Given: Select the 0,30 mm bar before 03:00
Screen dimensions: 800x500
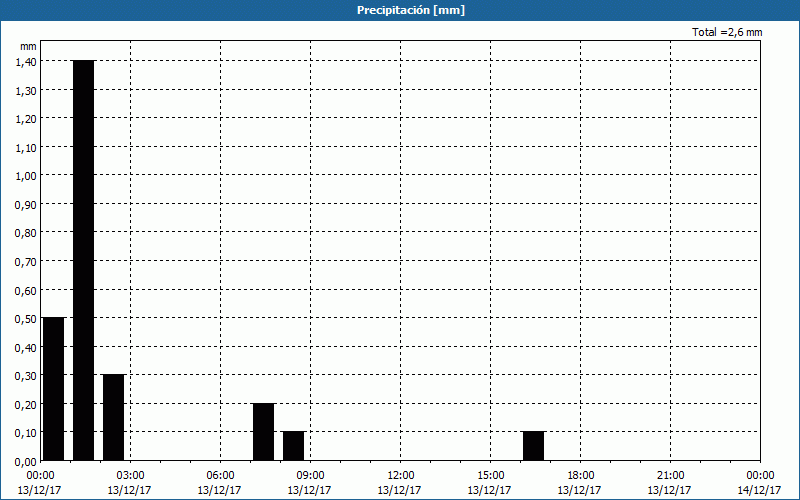Looking at the screenshot, I should [x=113, y=417].
